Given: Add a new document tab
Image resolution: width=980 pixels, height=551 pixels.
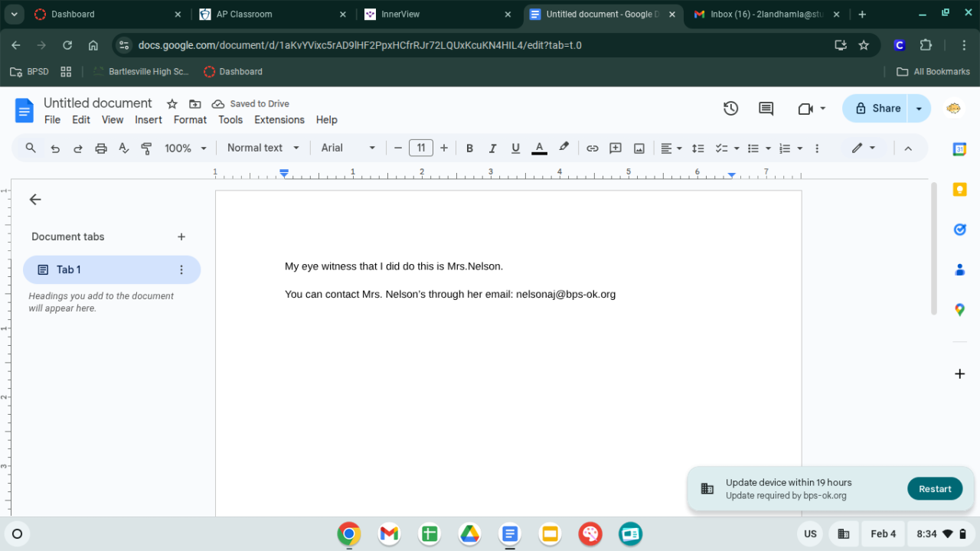Looking at the screenshot, I should (x=181, y=237).
